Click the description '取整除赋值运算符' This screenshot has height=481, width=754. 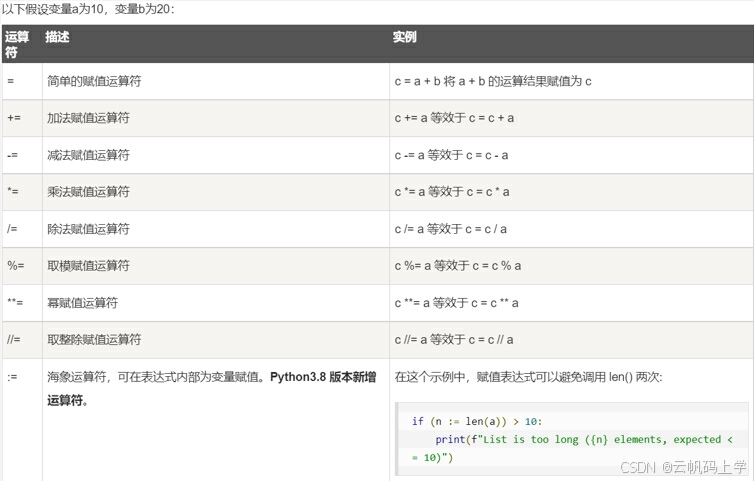(94, 340)
